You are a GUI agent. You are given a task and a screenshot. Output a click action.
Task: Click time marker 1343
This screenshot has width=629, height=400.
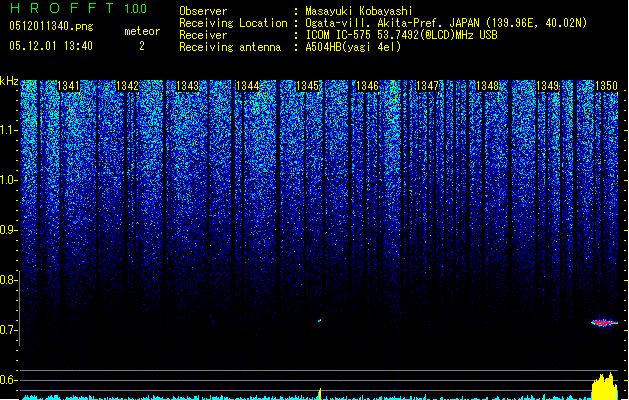pyautogui.click(x=187, y=86)
